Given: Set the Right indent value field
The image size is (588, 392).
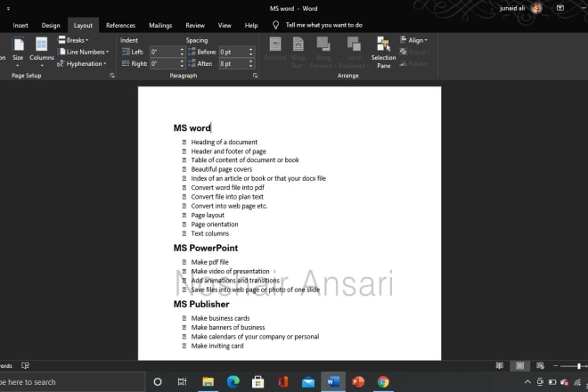Looking at the screenshot, I should click(164, 64).
